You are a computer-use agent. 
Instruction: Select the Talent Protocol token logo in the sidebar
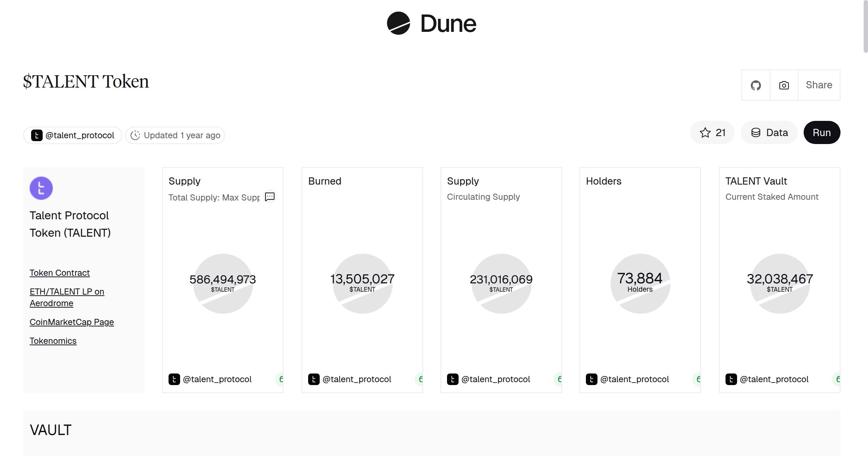pyautogui.click(x=41, y=188)
